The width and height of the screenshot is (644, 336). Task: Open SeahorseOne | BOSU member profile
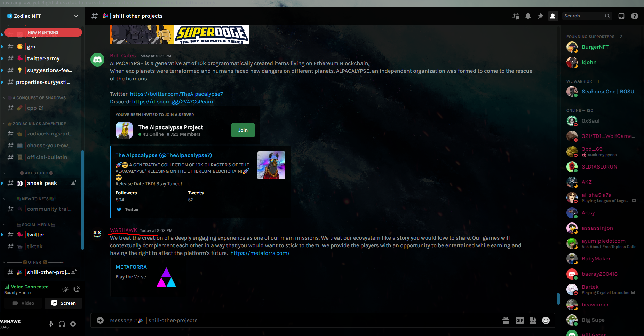coord(602,92)
